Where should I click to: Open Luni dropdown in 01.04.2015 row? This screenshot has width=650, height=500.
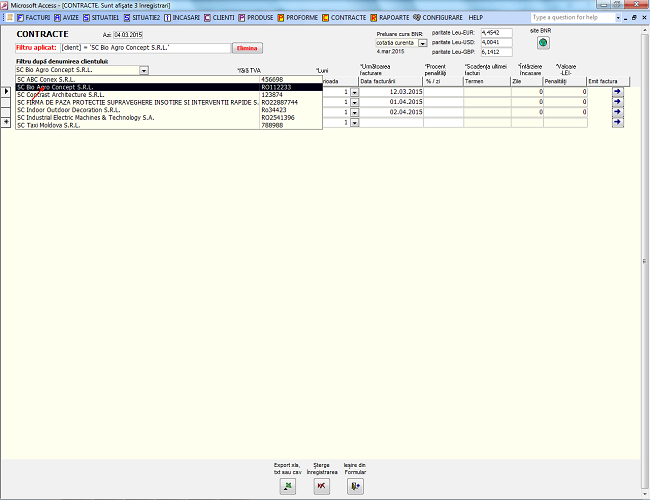point(354,102)
